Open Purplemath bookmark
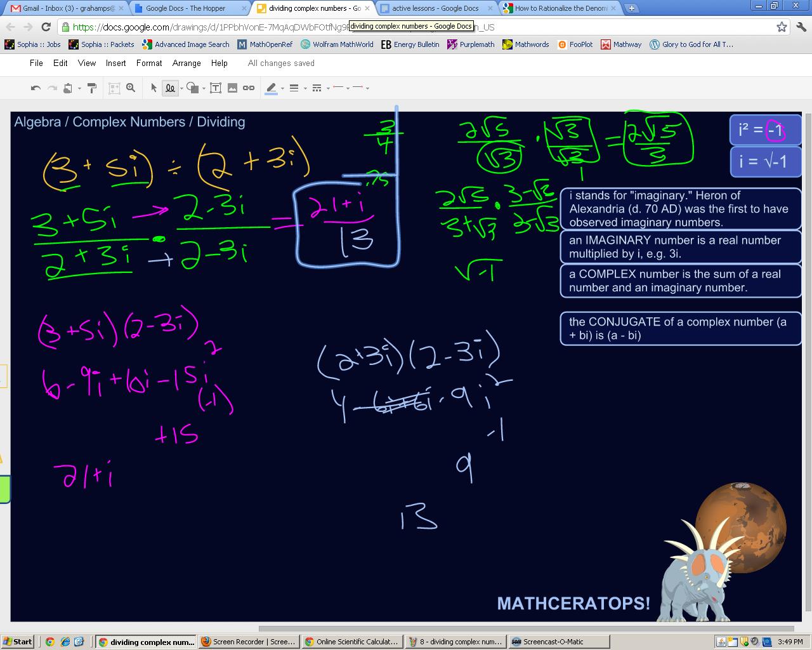Image resolution: width=812 pixels, height=650 pixels. point(471,44)
